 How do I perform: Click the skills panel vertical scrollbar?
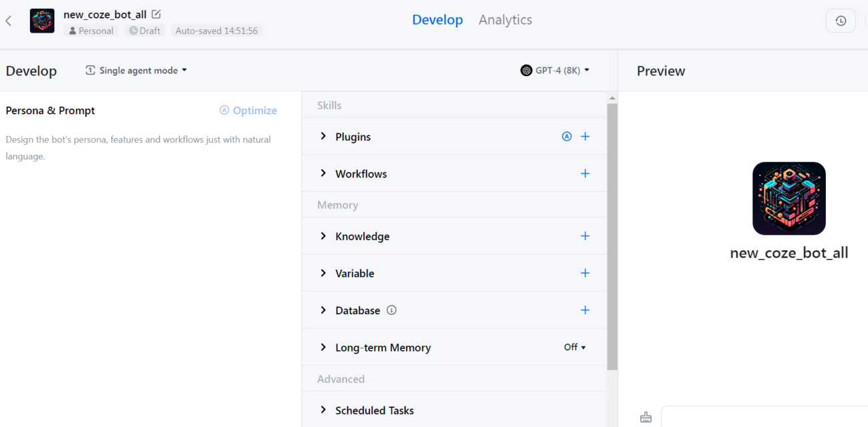tap(612, 234)
